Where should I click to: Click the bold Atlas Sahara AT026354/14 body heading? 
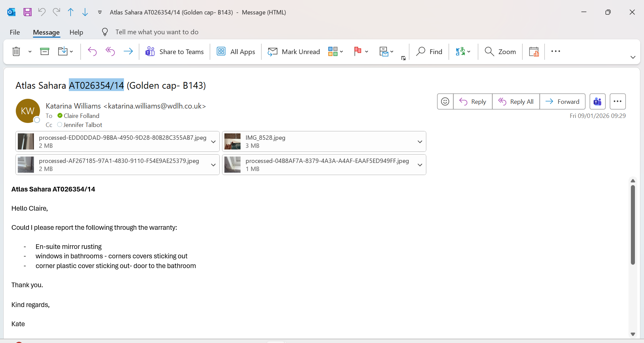pos(53,189)
